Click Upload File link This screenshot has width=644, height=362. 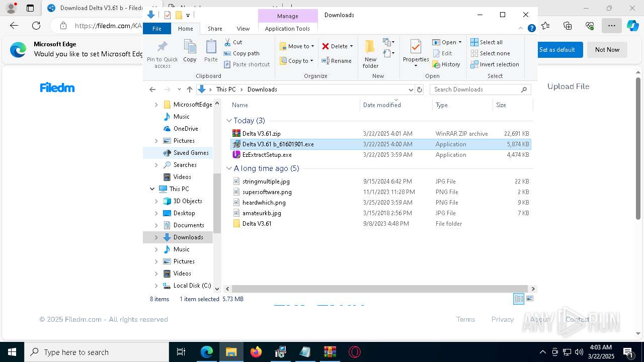(x=568, y=86)
